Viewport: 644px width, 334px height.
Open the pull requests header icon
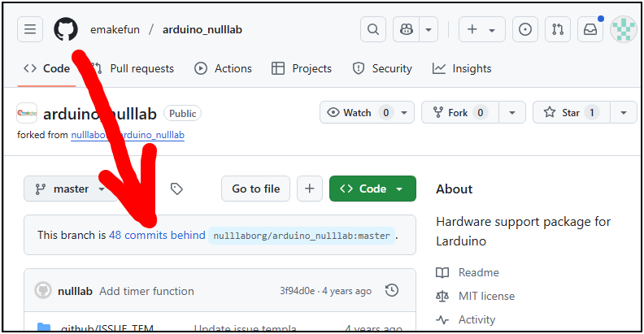[558, 29]
